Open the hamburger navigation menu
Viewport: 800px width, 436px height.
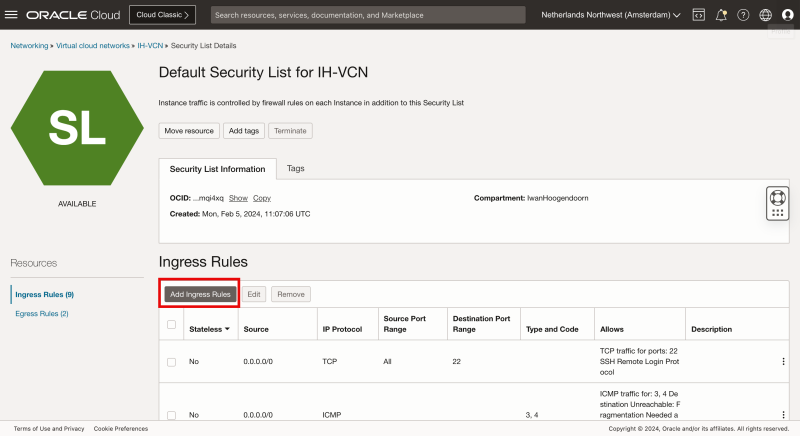pyautogui.click(x=11, y=15)
